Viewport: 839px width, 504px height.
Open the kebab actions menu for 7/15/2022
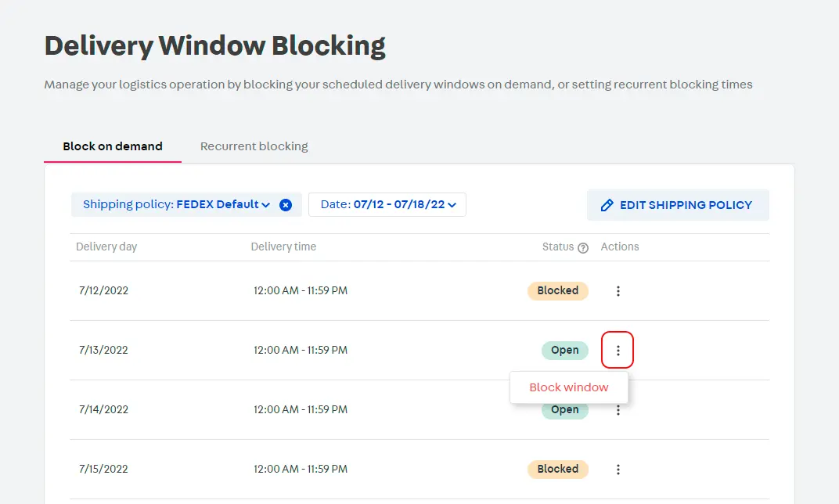point(618,469)
